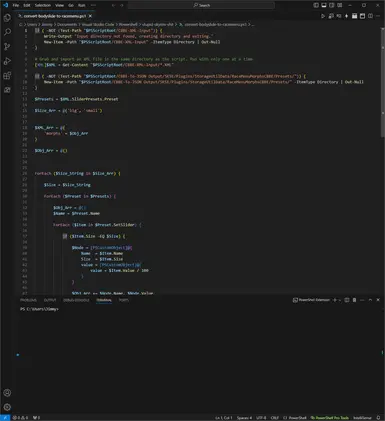Switch to the Problems panel tab
This screenshot has height=421, width=385.
click(28, 300)
